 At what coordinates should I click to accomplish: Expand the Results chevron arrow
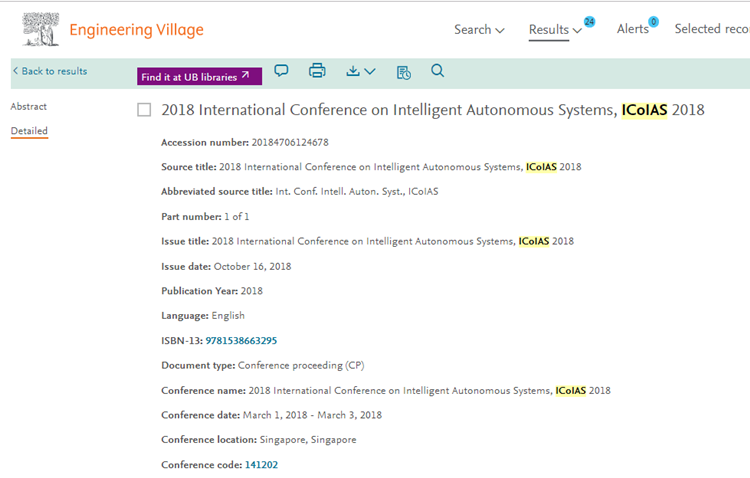pos(577,31)
